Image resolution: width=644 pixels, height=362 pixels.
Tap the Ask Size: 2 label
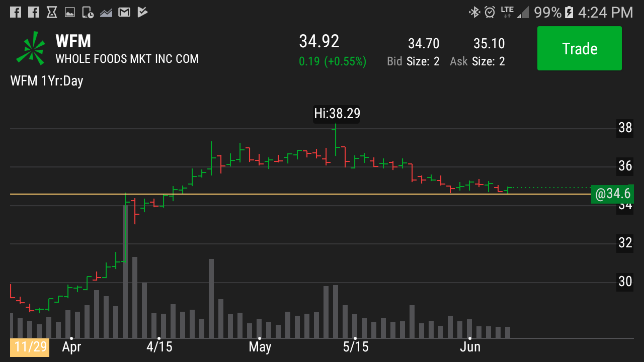(477, 61)
